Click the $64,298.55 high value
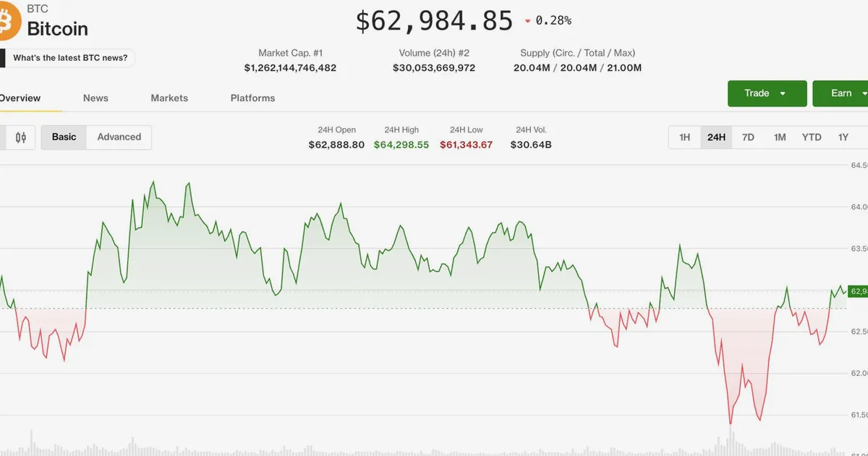Screen dimensions: 868x456 pyautogui.click(x=401, y=145)
